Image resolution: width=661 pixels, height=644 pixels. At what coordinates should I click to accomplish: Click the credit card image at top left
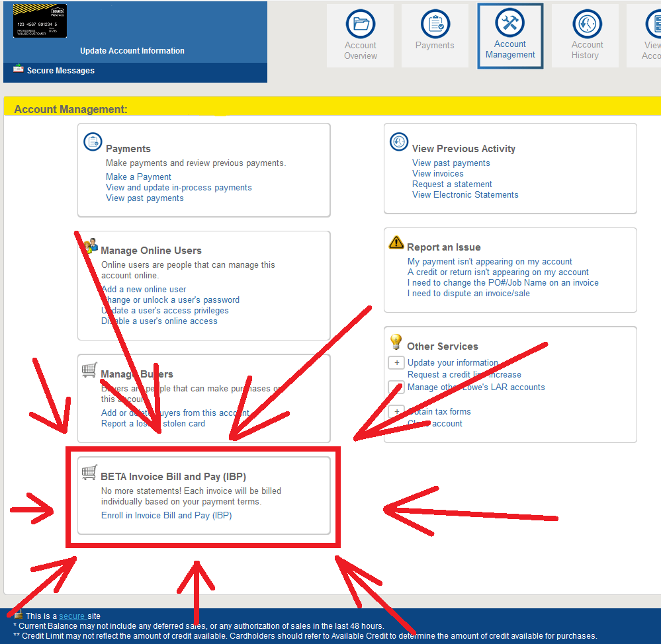pos(40,20)
